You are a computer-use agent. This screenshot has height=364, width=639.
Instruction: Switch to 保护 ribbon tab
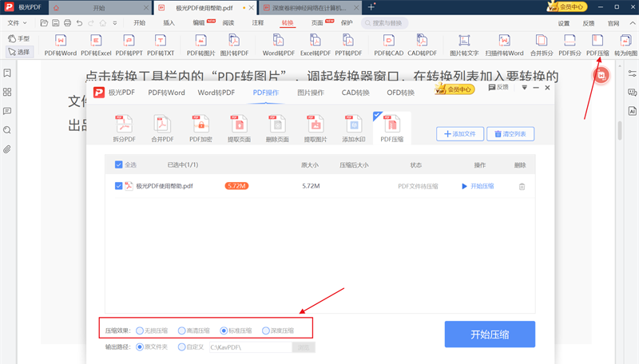347,23
